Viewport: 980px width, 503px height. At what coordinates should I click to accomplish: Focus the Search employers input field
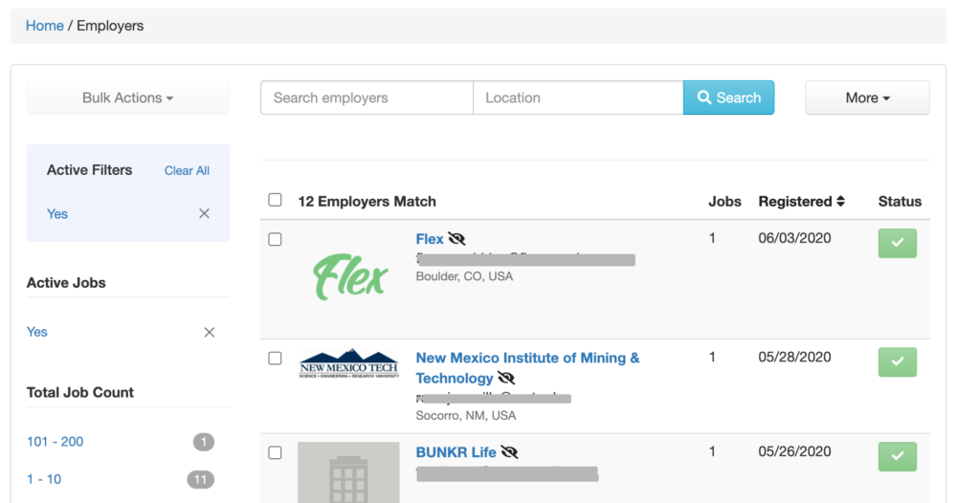click(367, 98)
